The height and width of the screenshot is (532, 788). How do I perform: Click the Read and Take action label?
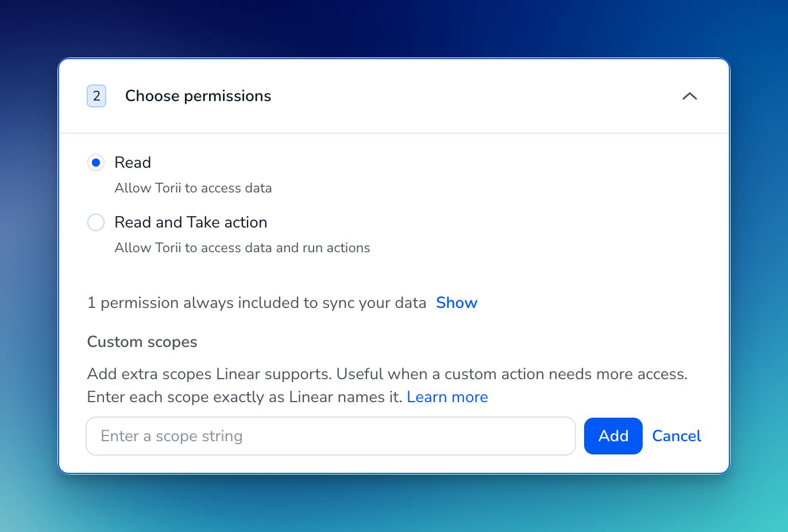pyautogui.click(x=191, y=222)
